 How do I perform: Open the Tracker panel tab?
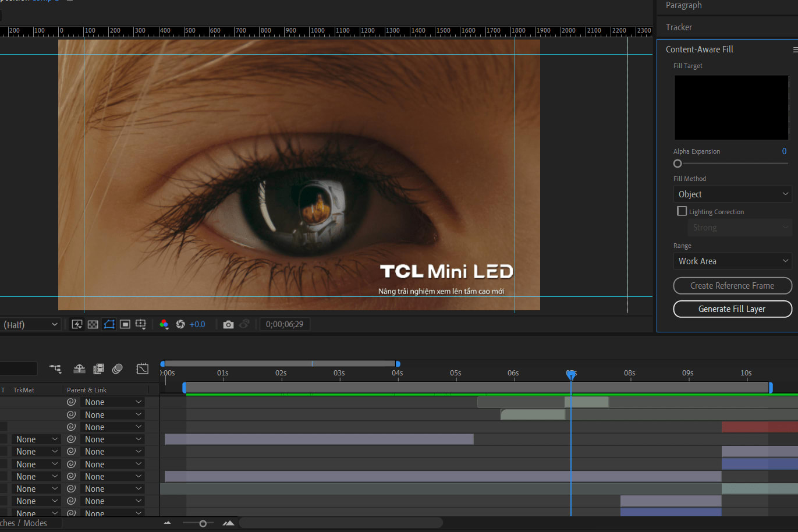[679, 27]
